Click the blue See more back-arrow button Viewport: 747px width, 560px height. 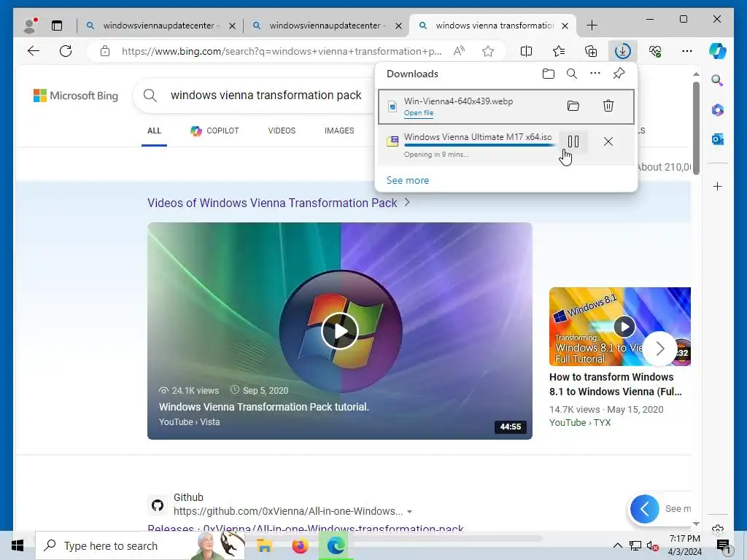tap(645, 509)
